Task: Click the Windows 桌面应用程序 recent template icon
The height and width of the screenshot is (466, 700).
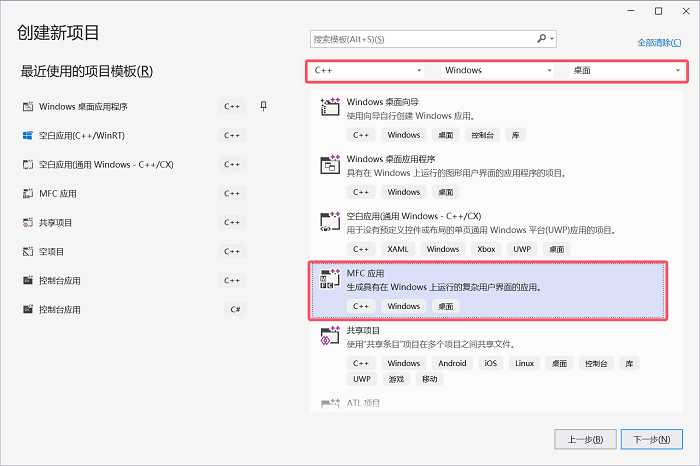Action: pyautogui.click(x=28, y=107)
